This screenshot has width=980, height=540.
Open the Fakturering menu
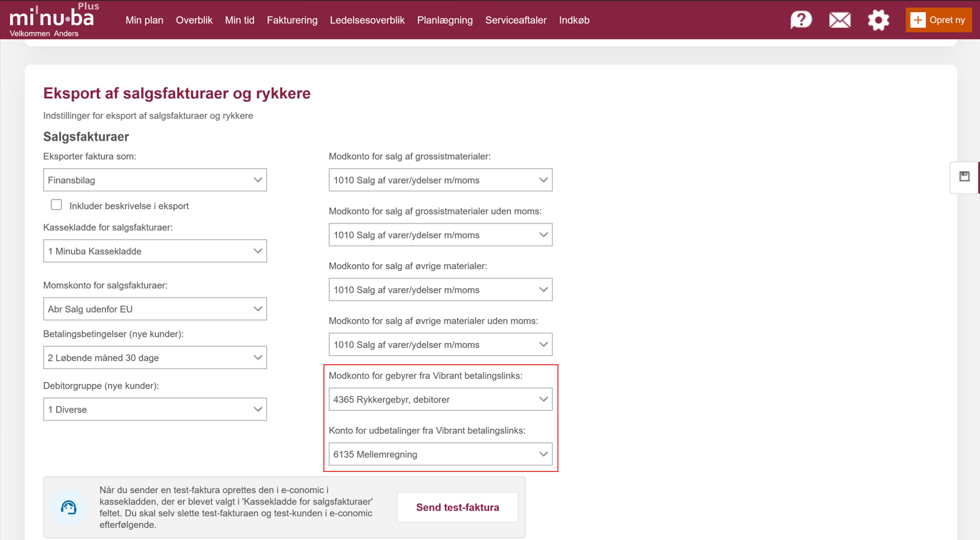[x=292, y=20]
